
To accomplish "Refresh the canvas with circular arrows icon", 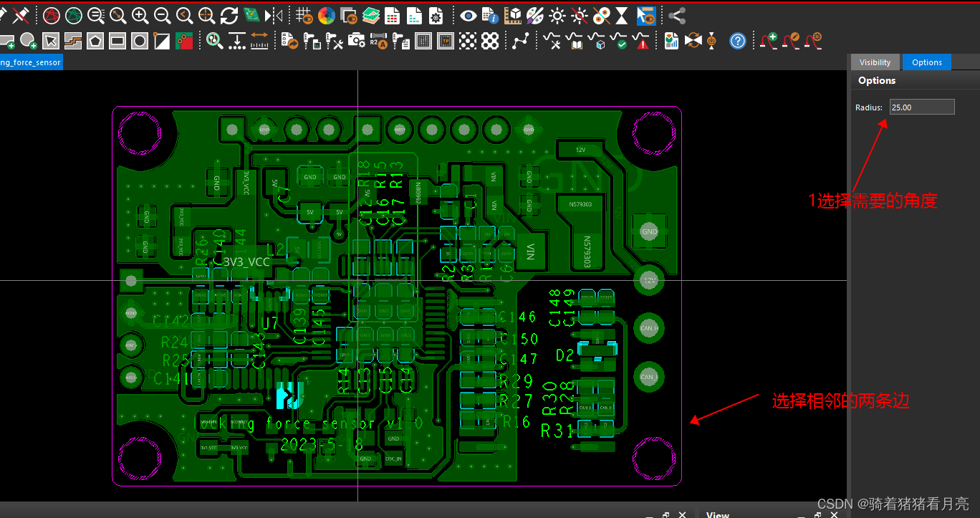I will point(229,14).
